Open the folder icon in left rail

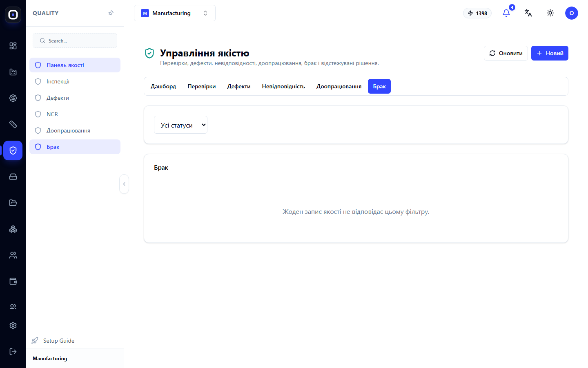click(13, 203)
